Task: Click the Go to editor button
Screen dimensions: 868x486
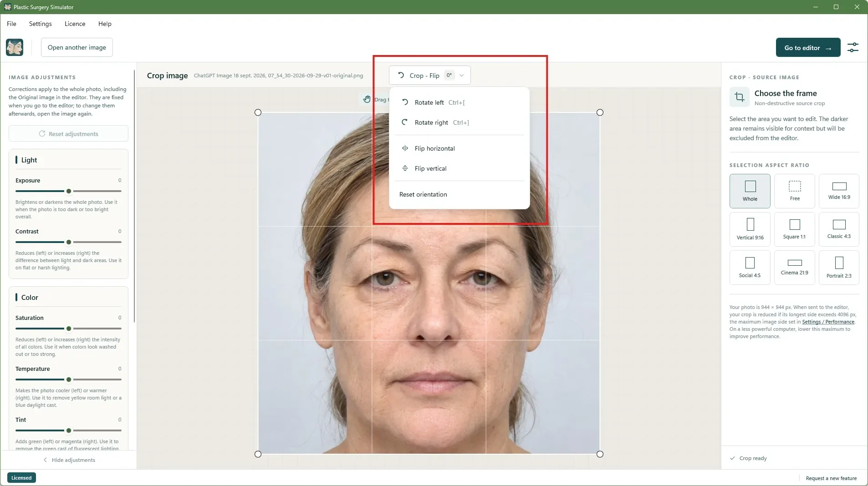Action: point(808,47)
